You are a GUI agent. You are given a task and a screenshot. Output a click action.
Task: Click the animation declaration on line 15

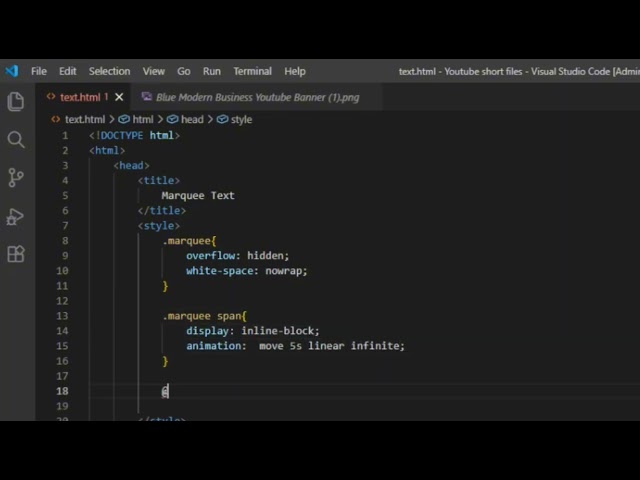[295, 346]
